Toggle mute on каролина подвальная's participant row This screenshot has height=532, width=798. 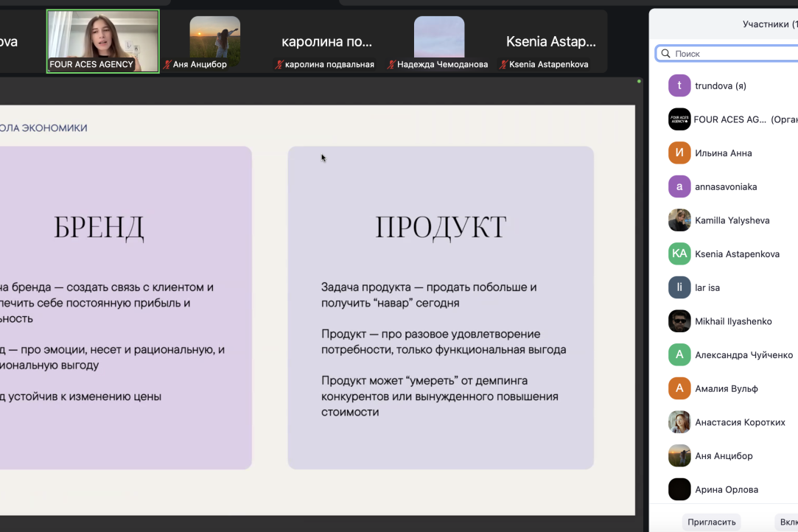pyautogui.click(x=279, y=64)
